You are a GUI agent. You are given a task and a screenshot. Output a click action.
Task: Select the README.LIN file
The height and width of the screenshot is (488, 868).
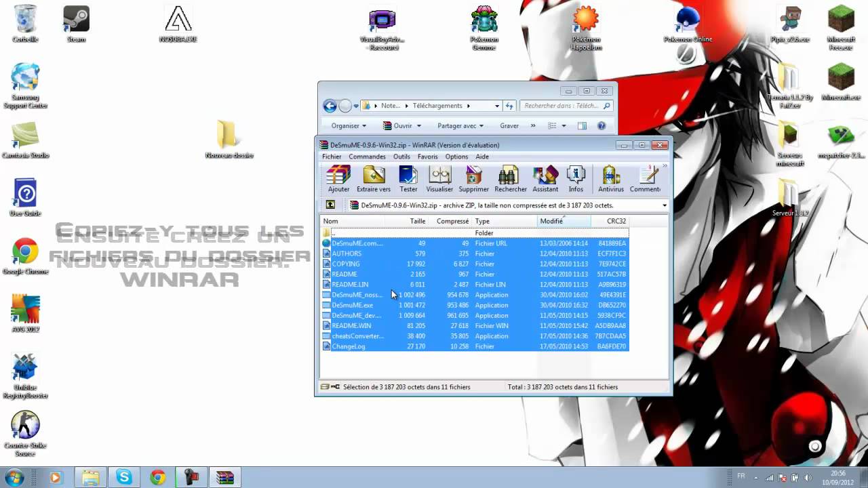(475, 285)
